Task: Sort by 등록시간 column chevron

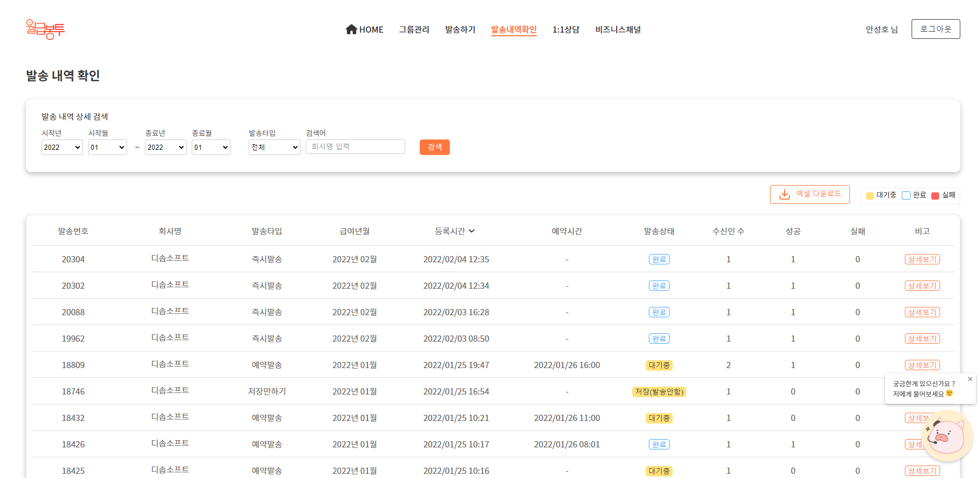Action: point(472,231)
